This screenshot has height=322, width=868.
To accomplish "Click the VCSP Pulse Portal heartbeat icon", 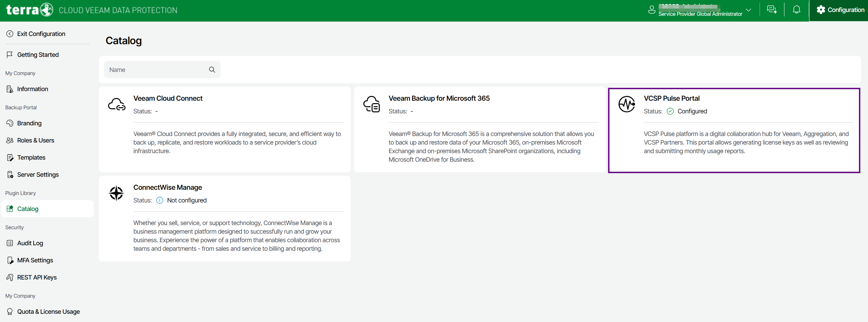I will [x=626, y=104].
